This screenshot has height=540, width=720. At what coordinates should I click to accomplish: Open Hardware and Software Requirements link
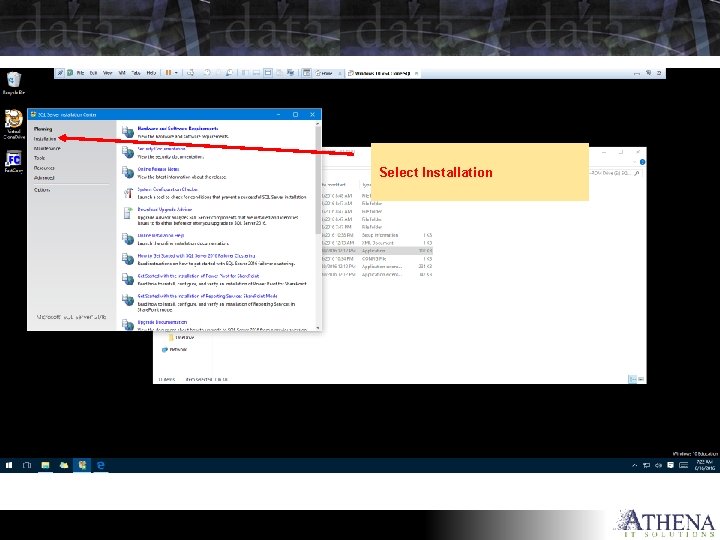(178, 129)
